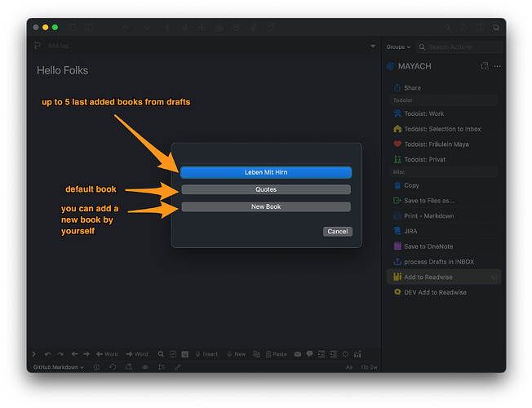Click the undo arrow in action bar

[x=48, y=354]
